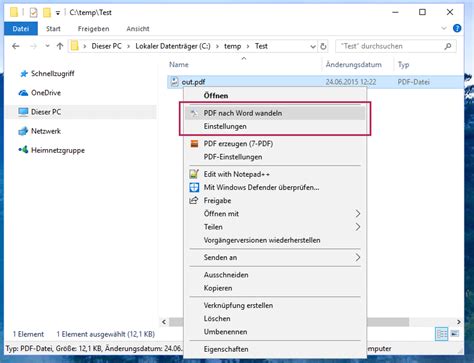The height and width of the screenshot is (363, 474).
Task: Expand the Öffnen mit submenu arrow
Action: tap(357, 214)
